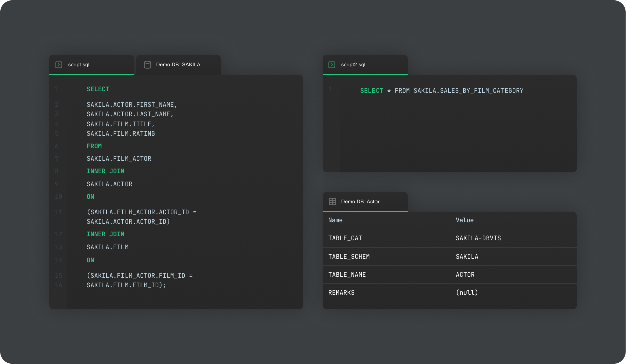Click the SELECT keyword in script.sql
The height and width of the screenshot is (364, 626).
pyautogui.click(x=98, y=89)
